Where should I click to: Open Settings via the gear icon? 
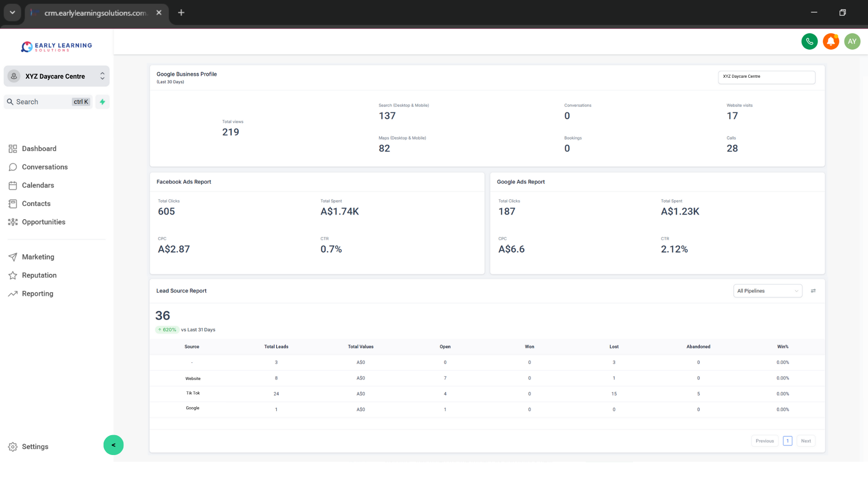pos(13,446)
